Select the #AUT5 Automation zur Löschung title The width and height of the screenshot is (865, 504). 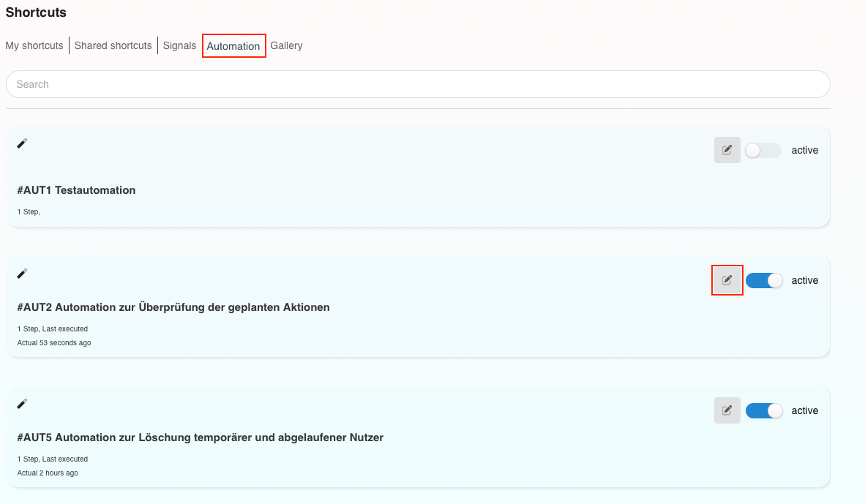201,437
